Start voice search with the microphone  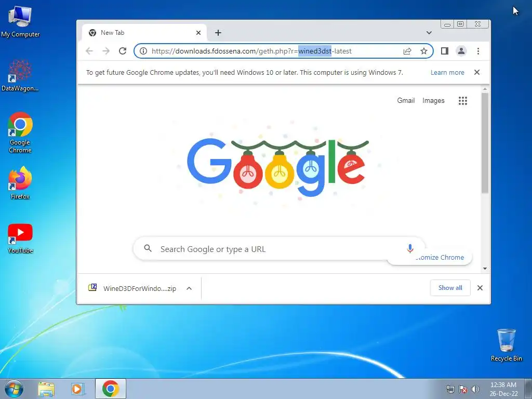pyautogui.click(x=410, y=249)
